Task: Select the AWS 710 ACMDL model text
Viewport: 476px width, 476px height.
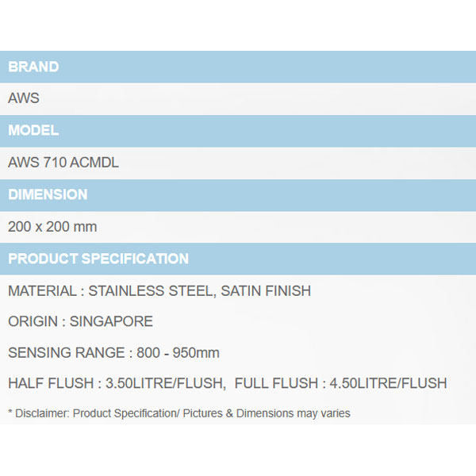Action: point(63,163)
